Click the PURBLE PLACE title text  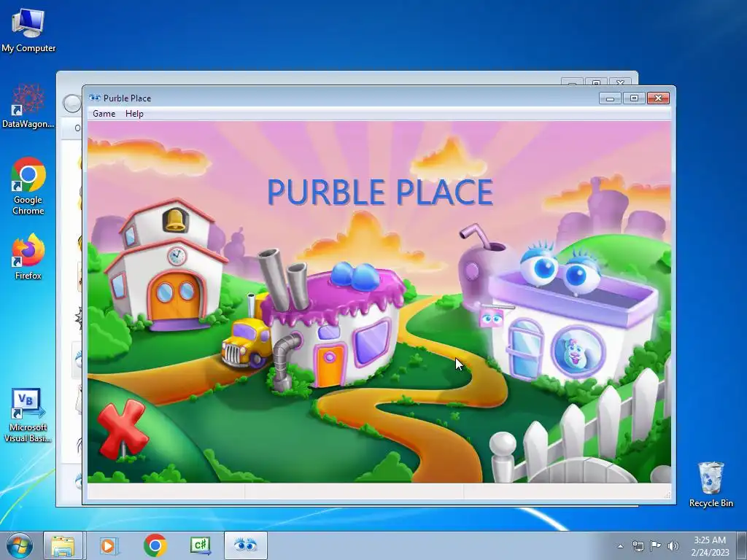380,192
